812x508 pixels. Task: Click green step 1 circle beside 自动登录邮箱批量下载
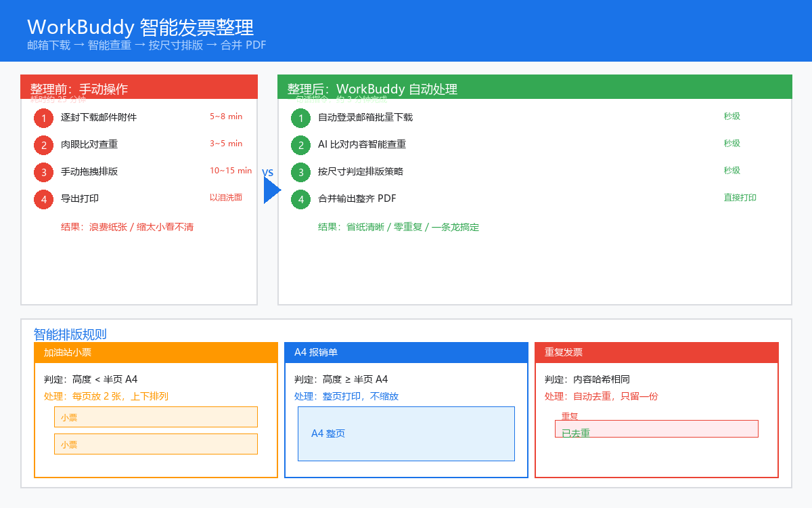point(300,118)
